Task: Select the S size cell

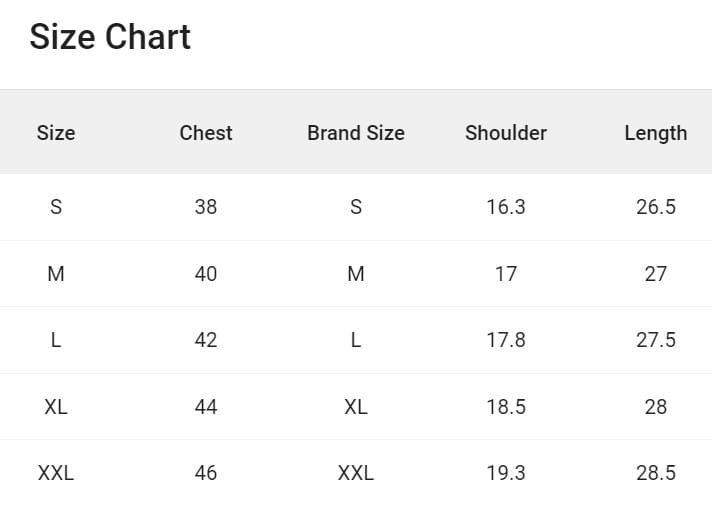Action: tap(56, 207)
